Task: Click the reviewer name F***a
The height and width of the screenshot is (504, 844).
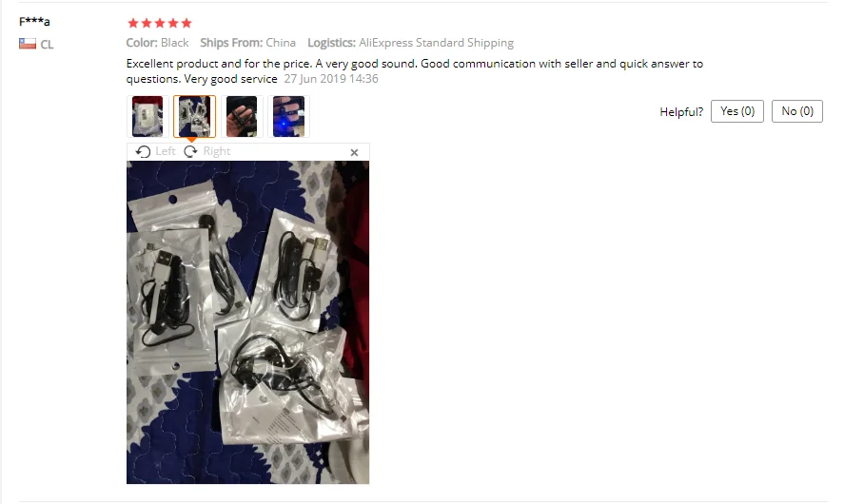Action: pyautogui.click(x=34, y=22)
